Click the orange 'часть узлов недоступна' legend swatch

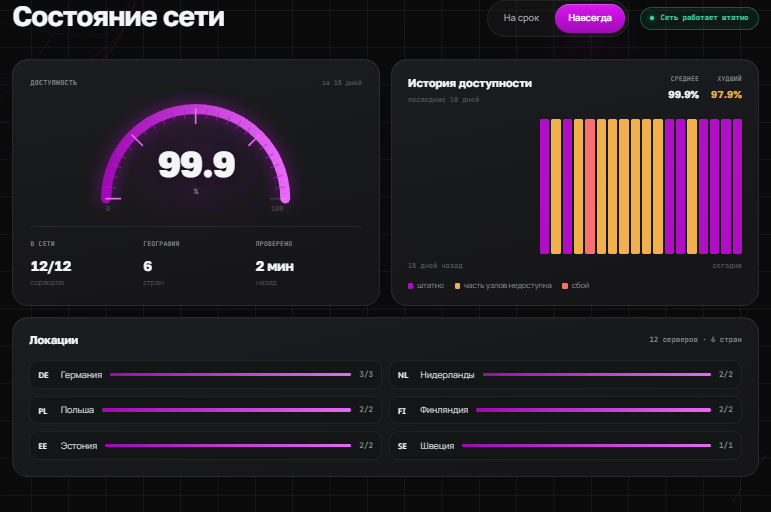pyautogui.click(x=457, y=286)
